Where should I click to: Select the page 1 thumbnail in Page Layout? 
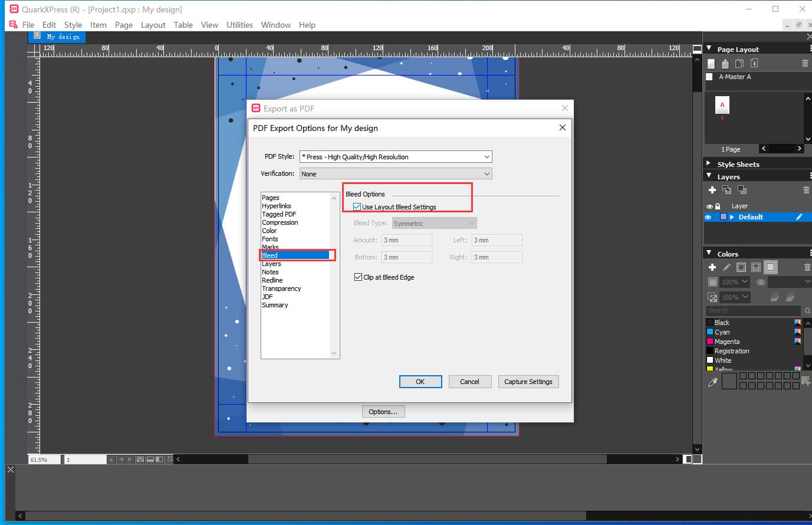coord(722,106)
